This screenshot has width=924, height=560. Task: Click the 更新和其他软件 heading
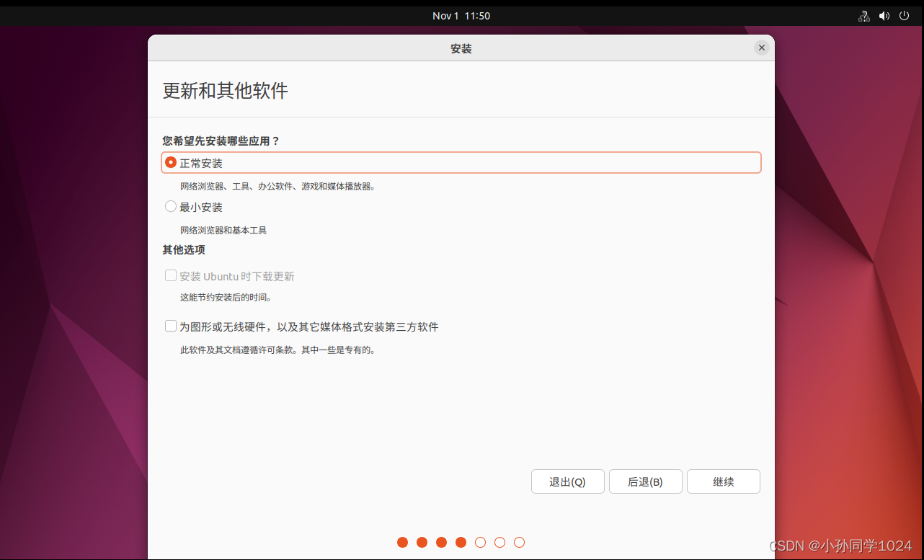pos(225,91)
